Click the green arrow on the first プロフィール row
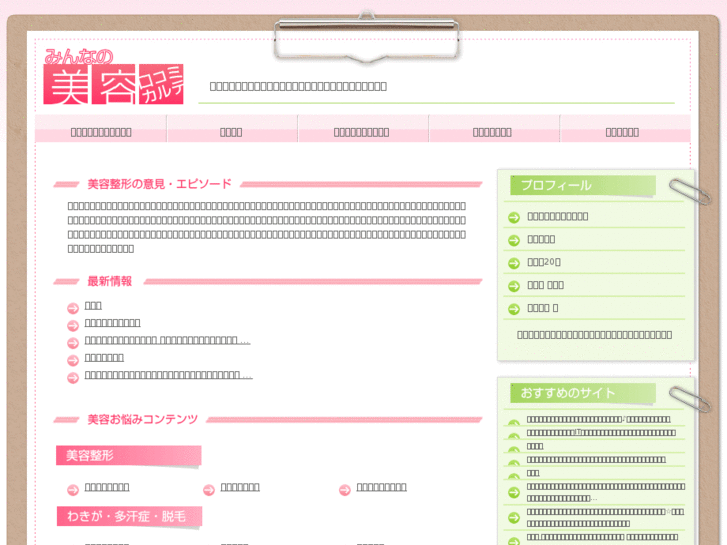This screenshot has height=545, width=727. 514,217
